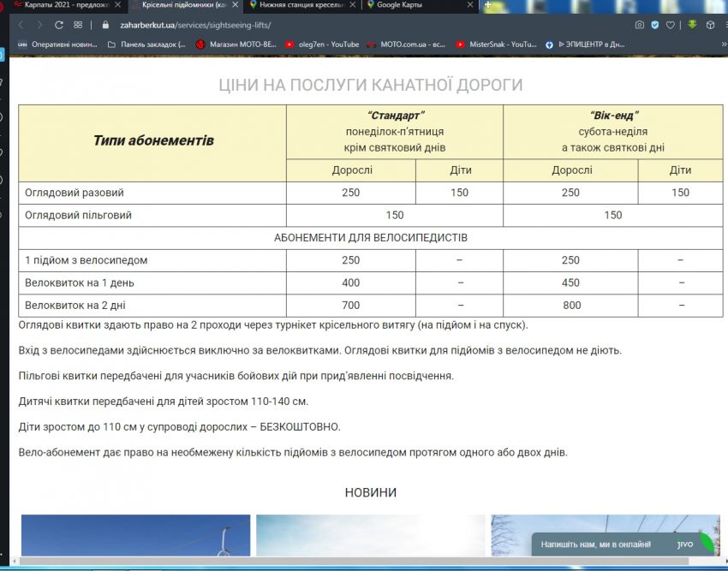
Task: Click the 800 price cell
Action: pos(571,306)
